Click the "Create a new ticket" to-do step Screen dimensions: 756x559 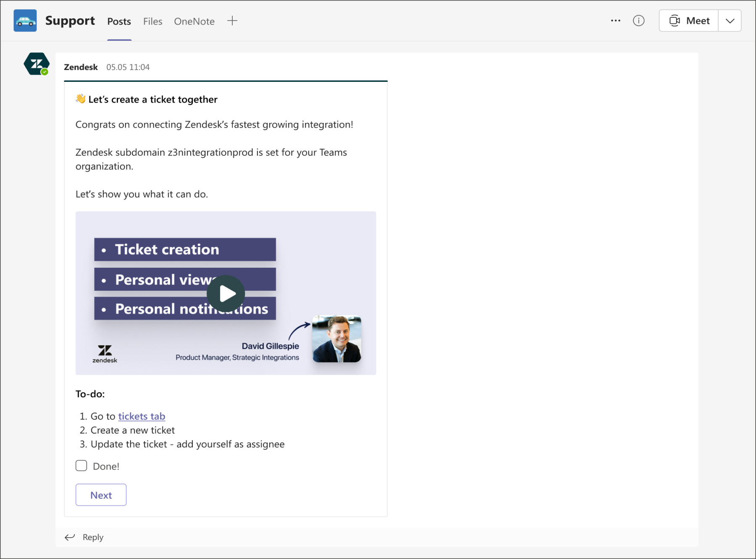(x=133, y=430)
